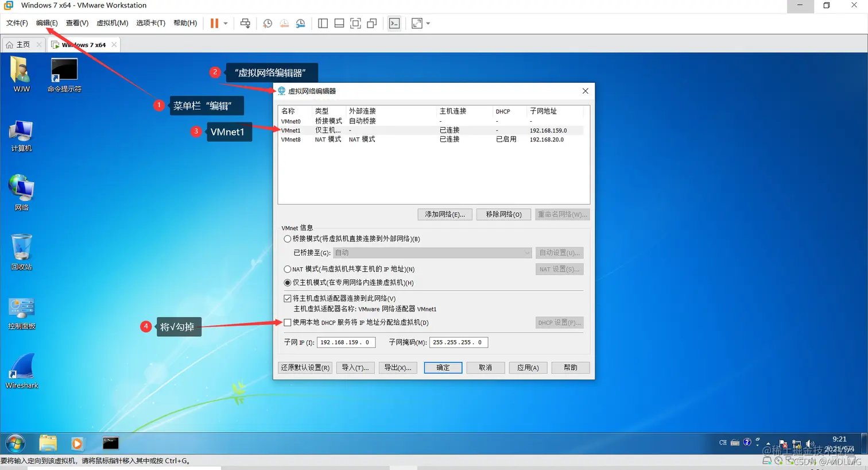The width and height of the screenshot is (868, 470).
Task: Enable 使用本地 DHCP 服务 checkbox
Action: point(288,322)
